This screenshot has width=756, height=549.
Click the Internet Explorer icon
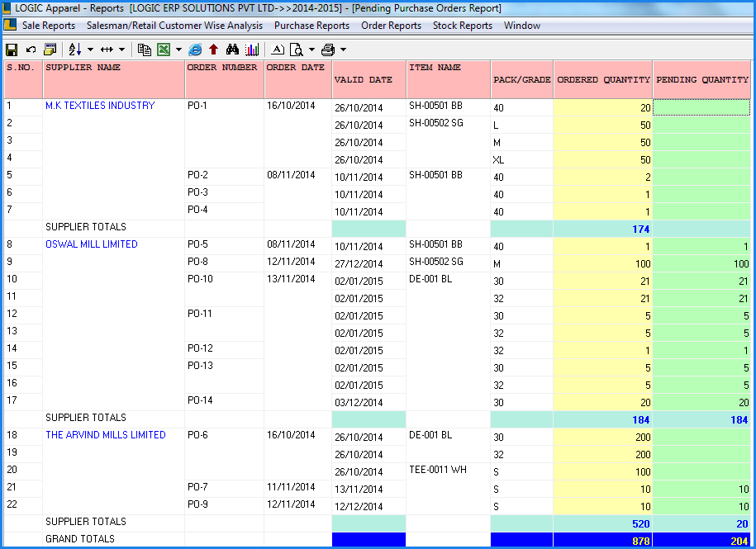click(x=195, y=50)
